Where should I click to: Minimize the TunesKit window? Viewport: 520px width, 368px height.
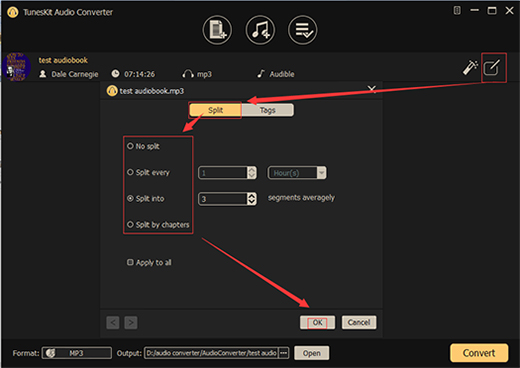(474, 11)
